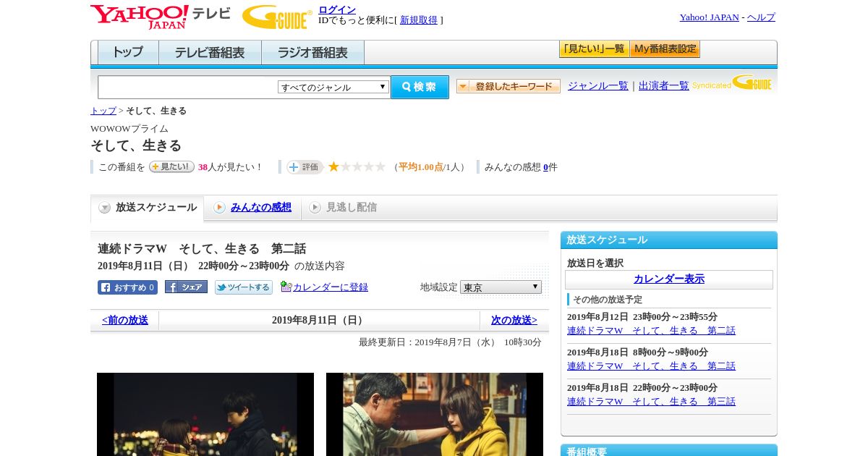Open ジャンル一覧 link
The width and height of the screenshot is (868, 456).
click(x=597, y=86)
